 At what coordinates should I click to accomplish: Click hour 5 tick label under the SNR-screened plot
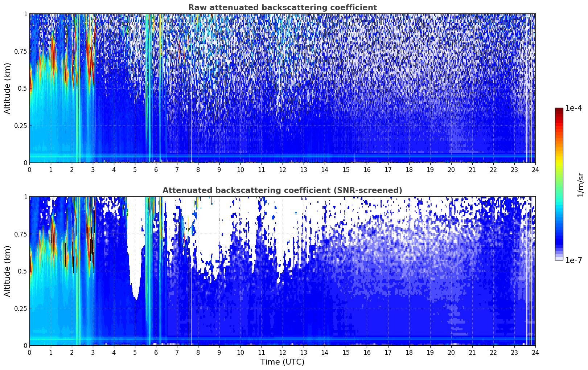(x=135, y=352)
